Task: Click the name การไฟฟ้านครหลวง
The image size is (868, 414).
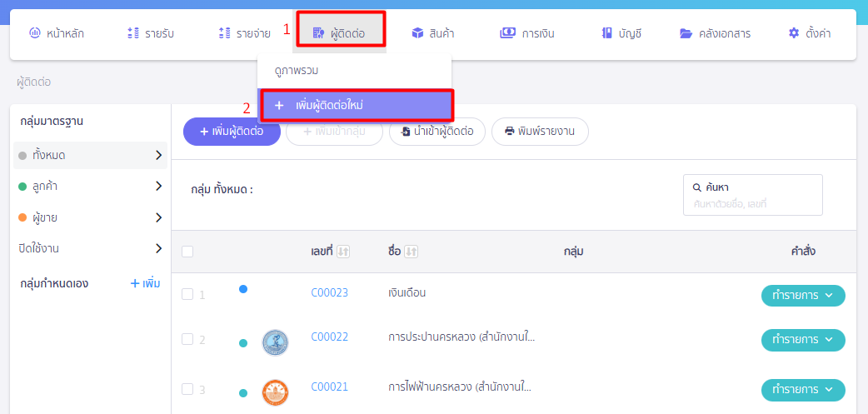Action: 460,387
